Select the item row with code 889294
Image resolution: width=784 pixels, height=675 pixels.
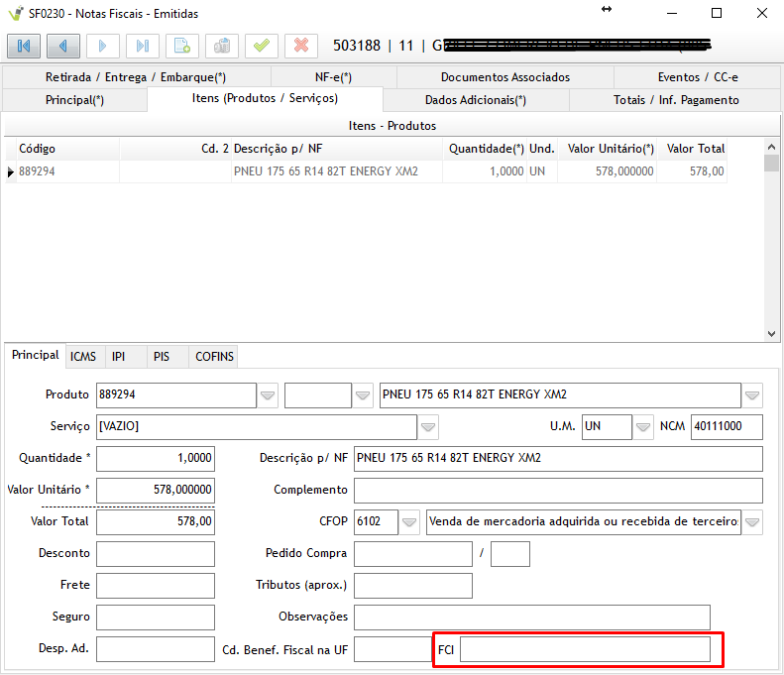pos(327,171)
